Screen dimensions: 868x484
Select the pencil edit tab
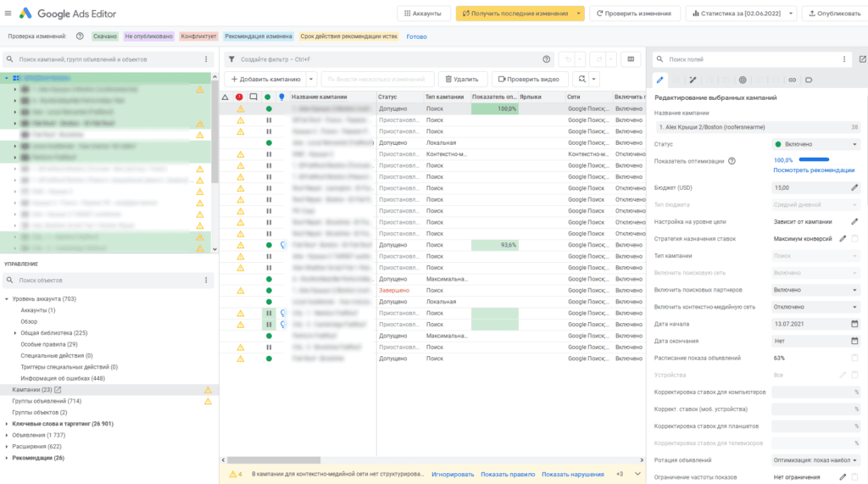(659, 80)
